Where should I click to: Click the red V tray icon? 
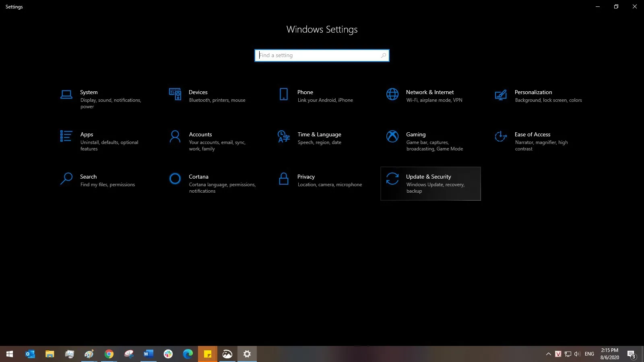tap(558, 354)
